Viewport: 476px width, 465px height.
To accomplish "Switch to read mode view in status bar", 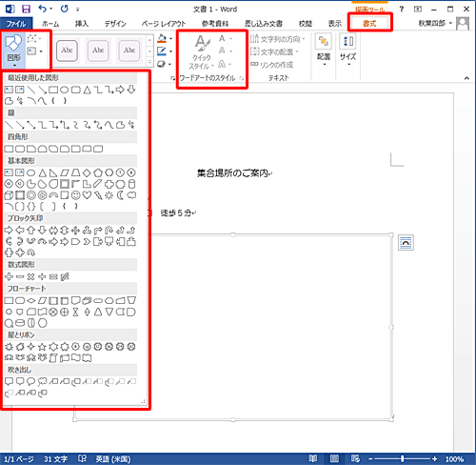I will click(x=313, y=458).
